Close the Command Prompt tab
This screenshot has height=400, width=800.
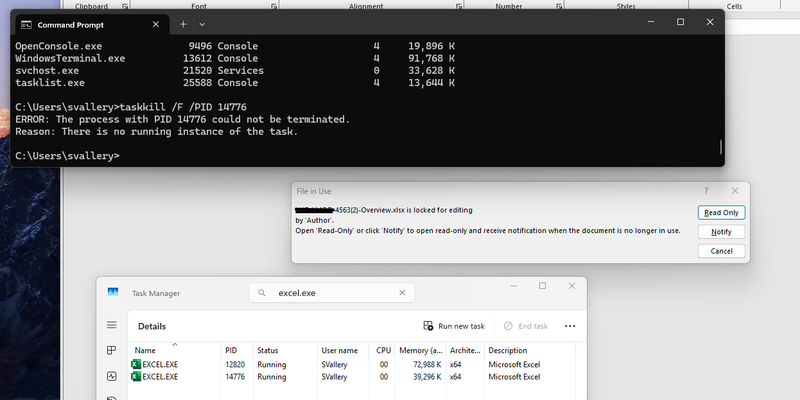pos(156,24)
